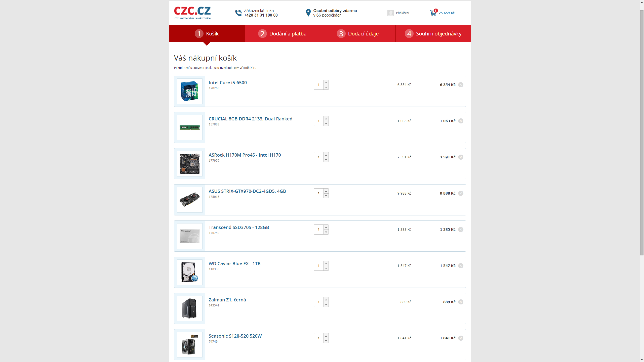Click the Přihlášení login link
Image resolution: width=644 pixels, height=362 pixels.
pyautogui.click(x=403, y=13)
